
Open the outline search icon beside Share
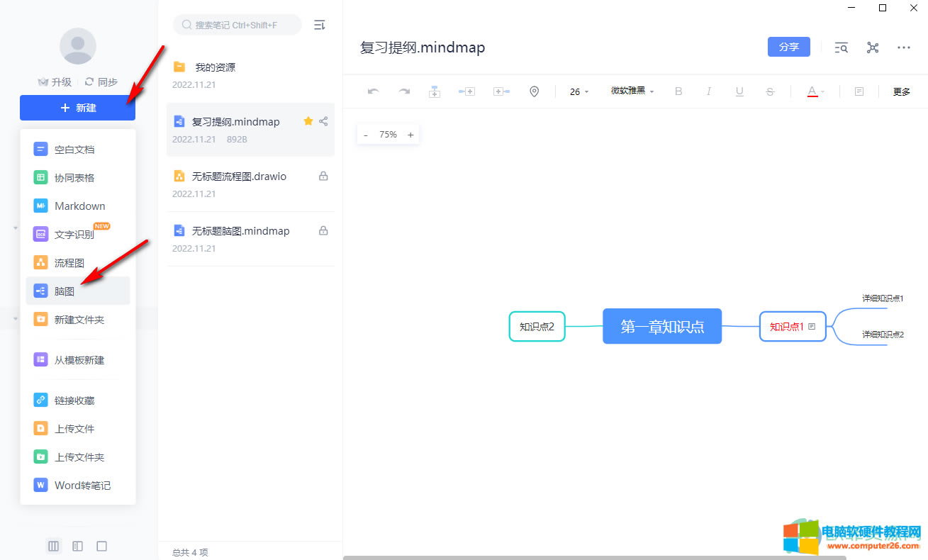tap(842, 47)
